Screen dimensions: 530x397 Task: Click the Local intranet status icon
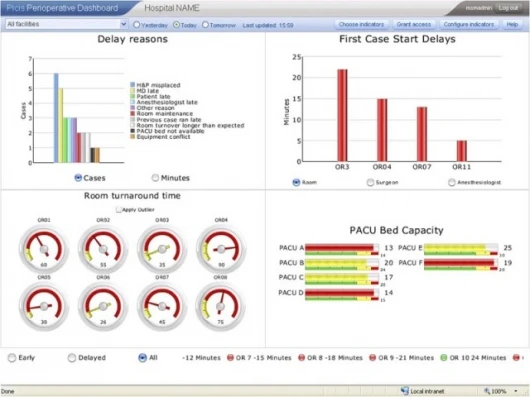point(404,391)
